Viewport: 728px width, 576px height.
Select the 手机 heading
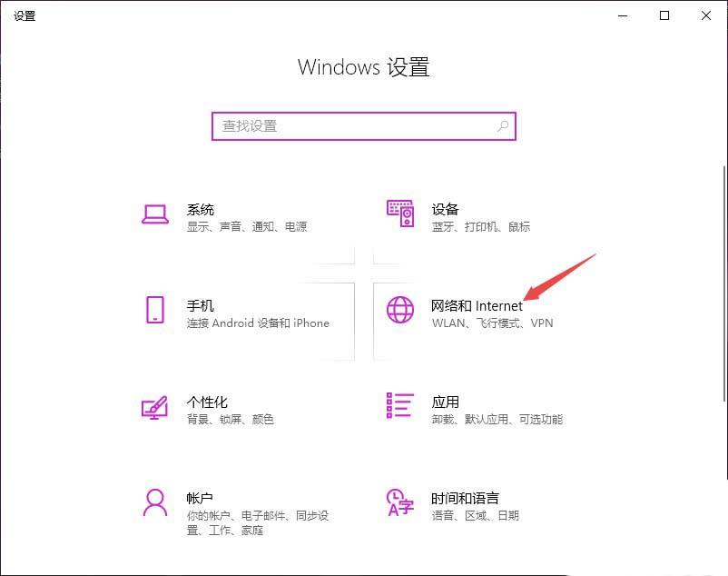click(x=200, y=305)
